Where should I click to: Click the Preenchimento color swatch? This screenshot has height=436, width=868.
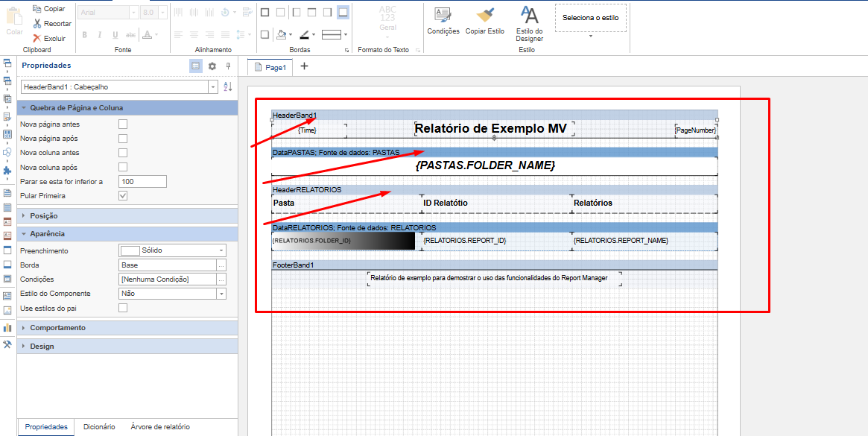click(130, 251)
